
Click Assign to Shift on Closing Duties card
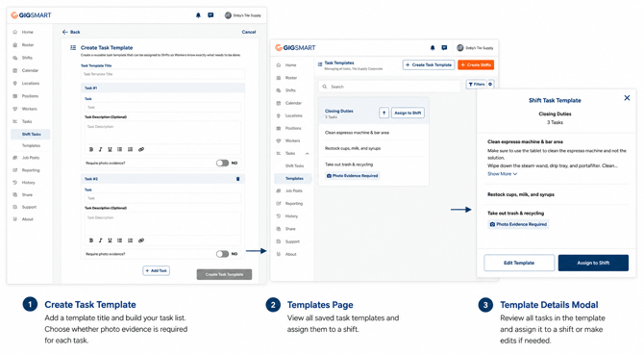[408, 113]
